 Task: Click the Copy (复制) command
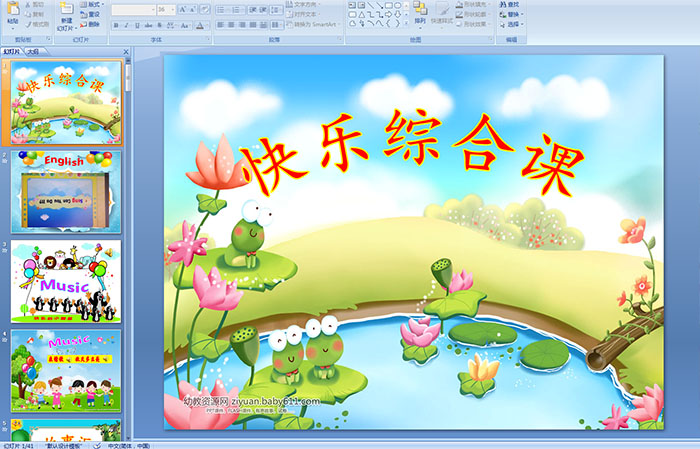(x=34, y=14)
